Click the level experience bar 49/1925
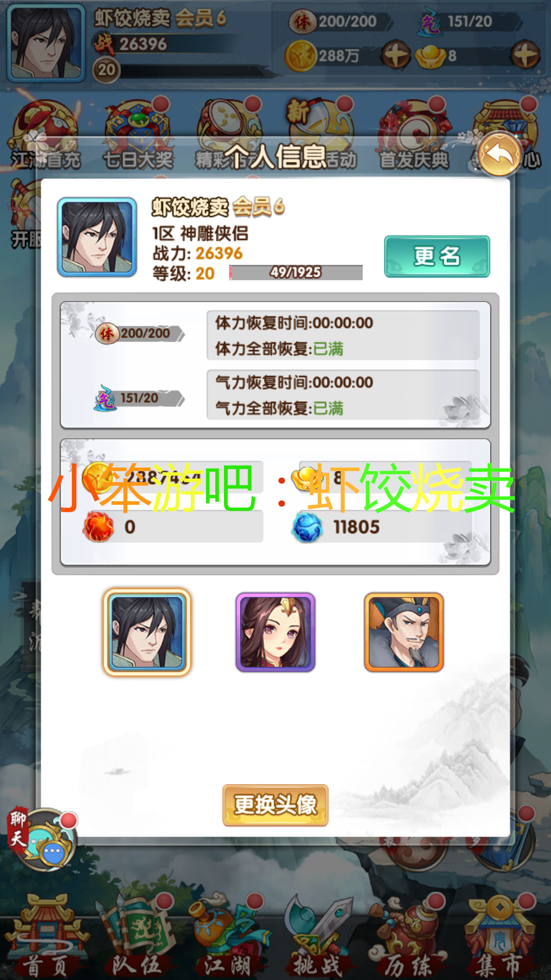551x980 pixels. click(x=296, y=273)
